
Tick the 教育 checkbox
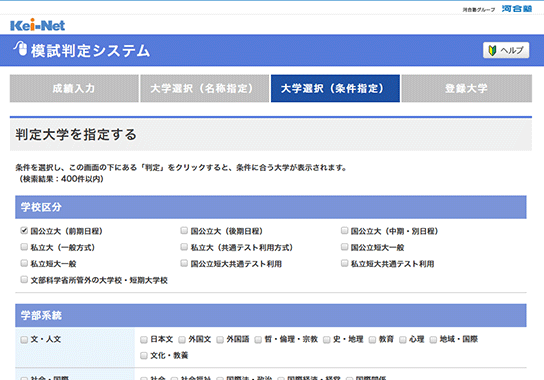click(372, 339)
